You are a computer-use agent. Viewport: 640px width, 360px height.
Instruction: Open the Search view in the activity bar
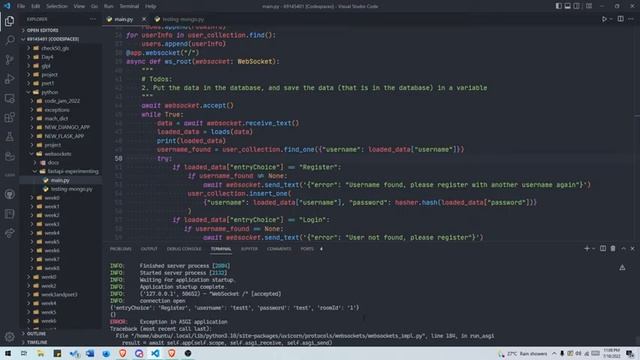click(x=9, y=40)
